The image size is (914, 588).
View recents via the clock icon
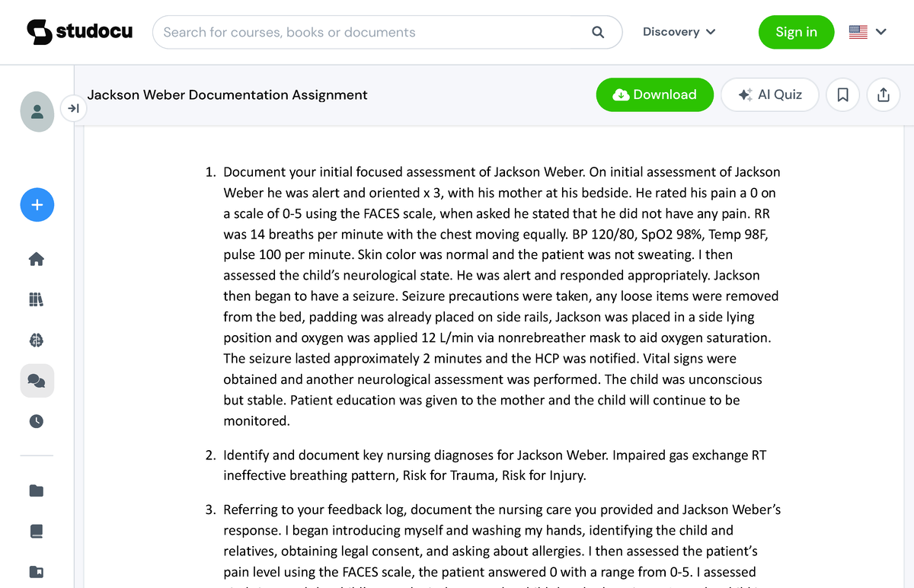tap(36, 420)
